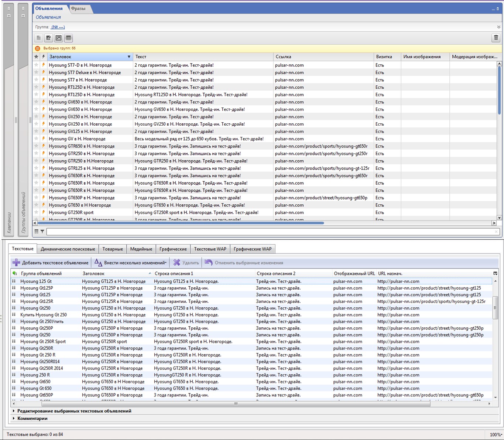Click pause status icon for Купить Hyosung Gt 250
Screen dimensions: 504x440
coord(14,315)
